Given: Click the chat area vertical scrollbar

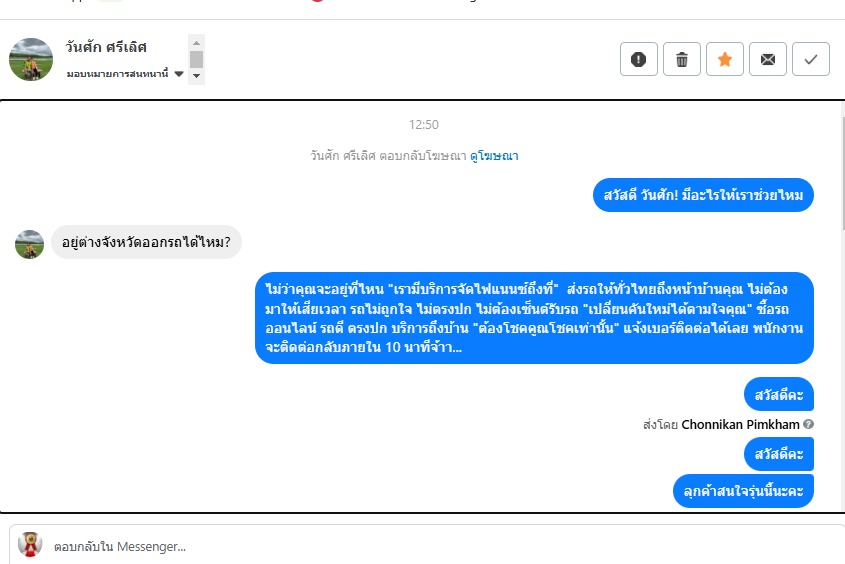Looking at the screenshot, I should 842,172.
